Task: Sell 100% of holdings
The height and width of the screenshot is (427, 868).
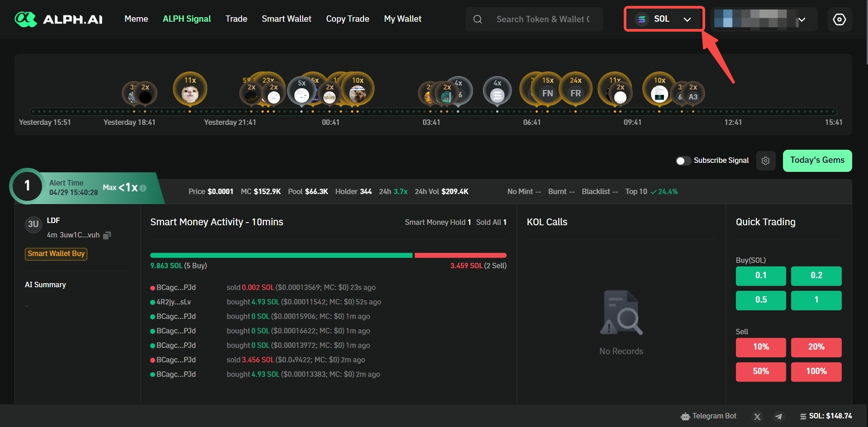Action: [x=816, y=372]
